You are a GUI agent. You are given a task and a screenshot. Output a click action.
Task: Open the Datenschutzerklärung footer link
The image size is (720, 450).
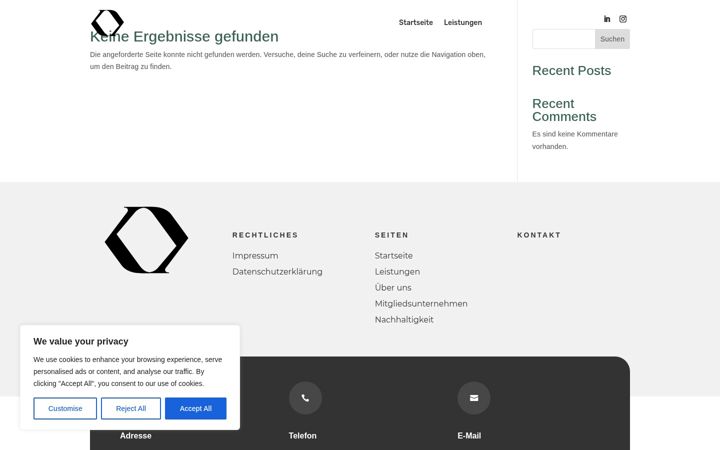point(277,272)
